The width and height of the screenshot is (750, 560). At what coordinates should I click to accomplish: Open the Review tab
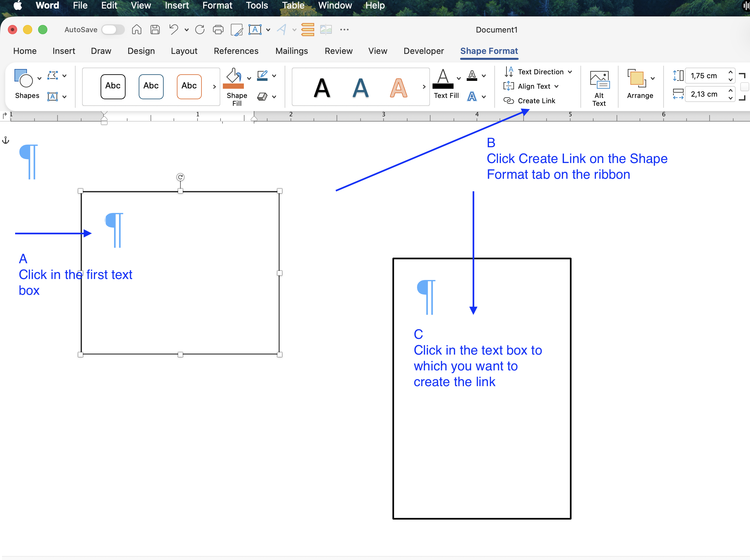tap(339, 51)
